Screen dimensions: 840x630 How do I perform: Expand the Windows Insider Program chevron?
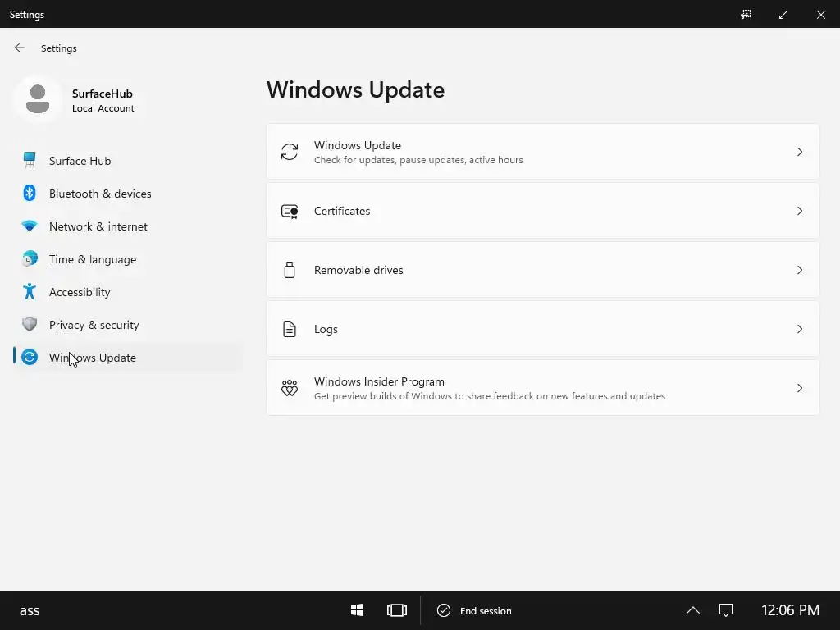800,388
